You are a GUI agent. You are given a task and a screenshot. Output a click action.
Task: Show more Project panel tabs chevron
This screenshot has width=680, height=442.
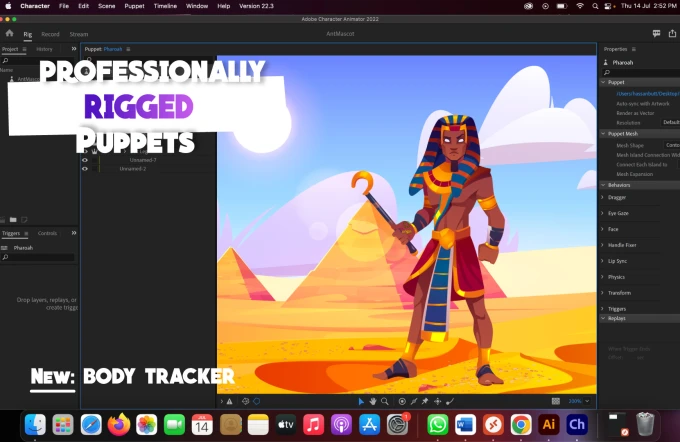[x=74, y=49]
